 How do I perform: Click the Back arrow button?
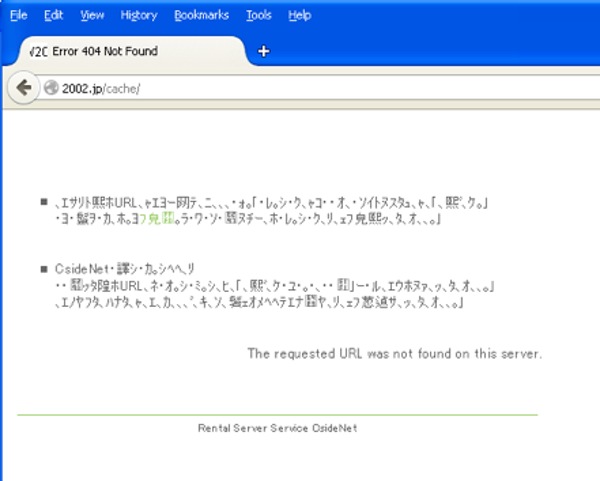[x=22, y=87]
